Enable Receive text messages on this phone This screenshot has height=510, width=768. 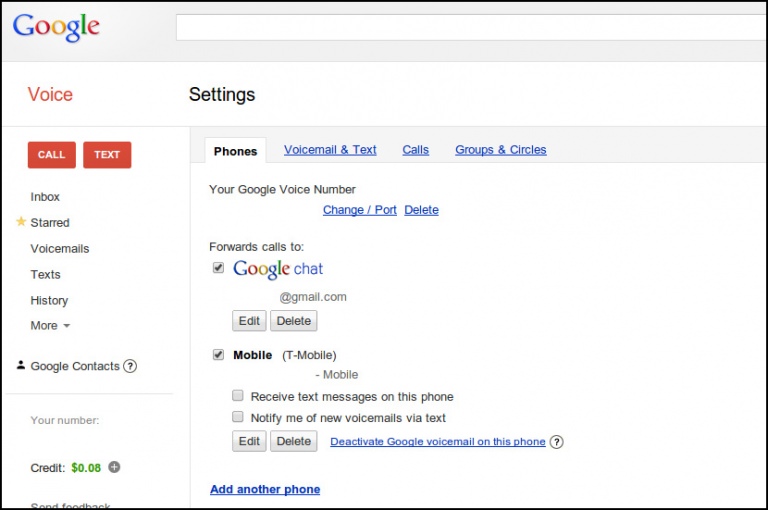click(x=238, y=396)
